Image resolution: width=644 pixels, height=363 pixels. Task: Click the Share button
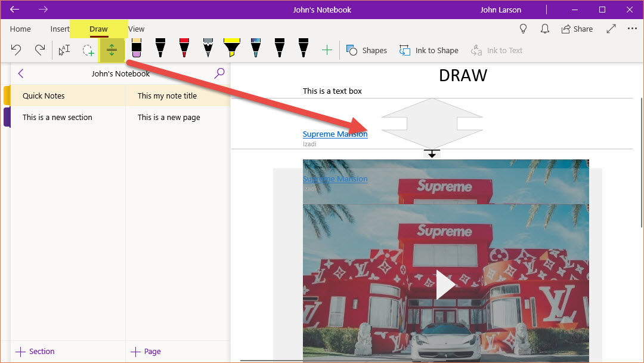577,29
